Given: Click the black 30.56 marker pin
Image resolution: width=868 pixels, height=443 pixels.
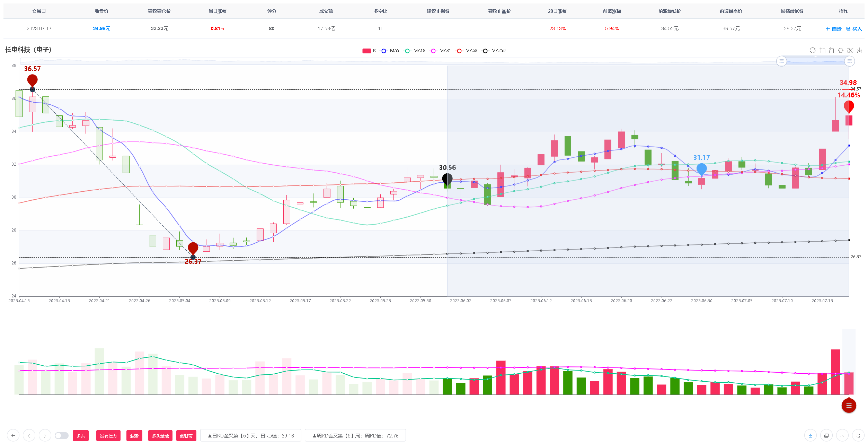Looking at the screenshot, I should [448, 179].
